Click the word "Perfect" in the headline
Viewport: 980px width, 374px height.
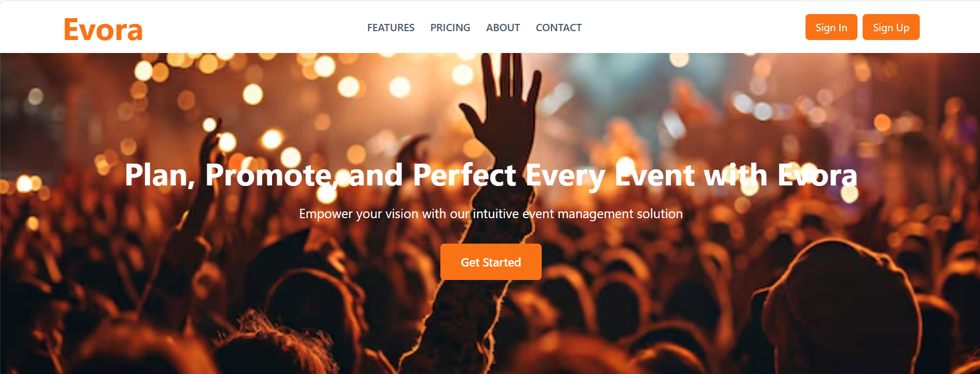coord(464,175)
